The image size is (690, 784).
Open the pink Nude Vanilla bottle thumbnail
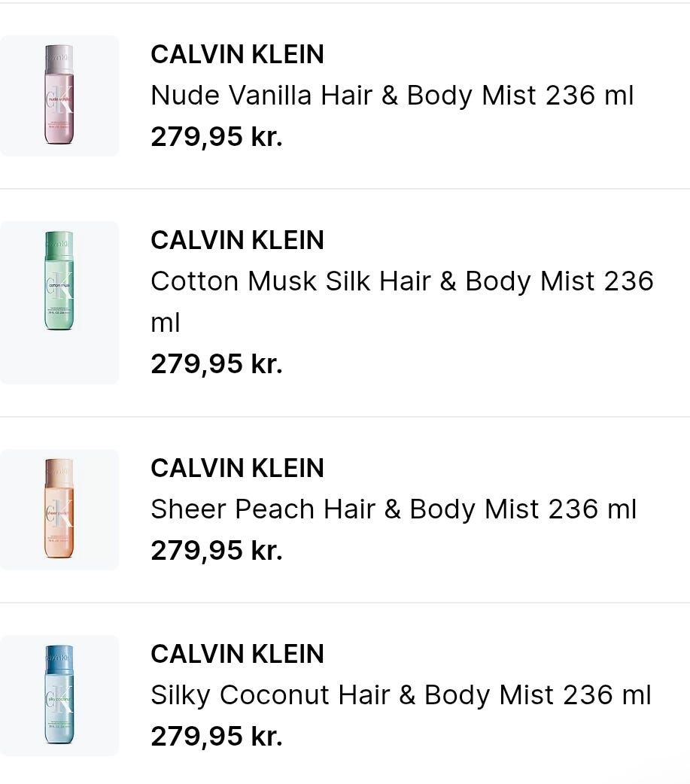click(59, 96)
